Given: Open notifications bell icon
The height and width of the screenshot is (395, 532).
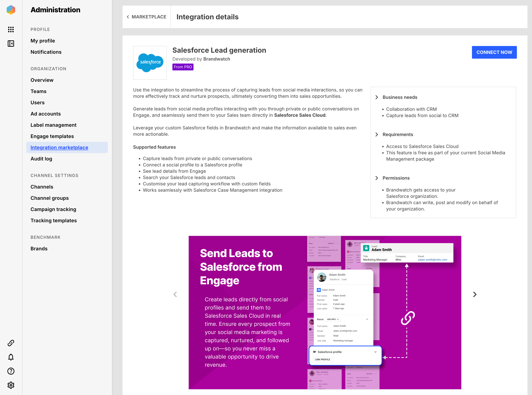Looking at the screenshot, I should tap(11, 357).
